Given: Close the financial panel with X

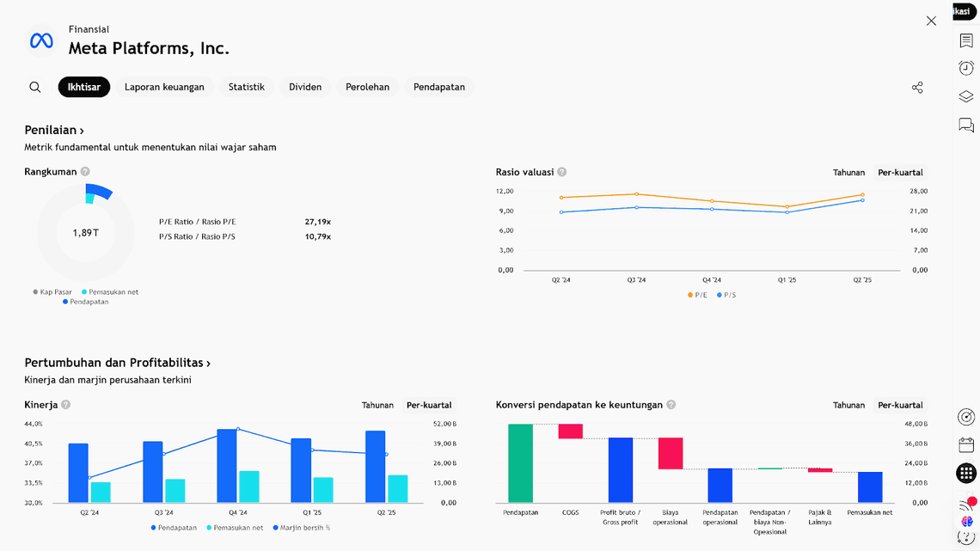Looking at the screenshot, I should point(931,21).
